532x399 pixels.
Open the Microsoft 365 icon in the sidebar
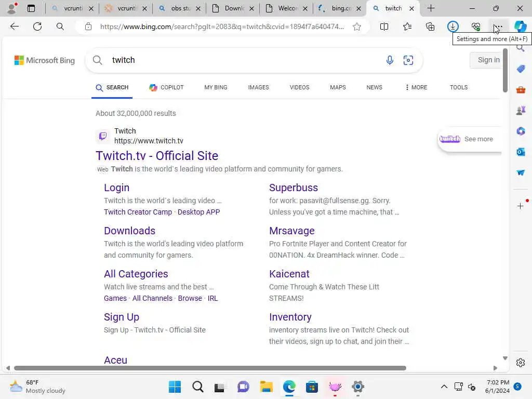pyautogui.click(x=521, y=131)
